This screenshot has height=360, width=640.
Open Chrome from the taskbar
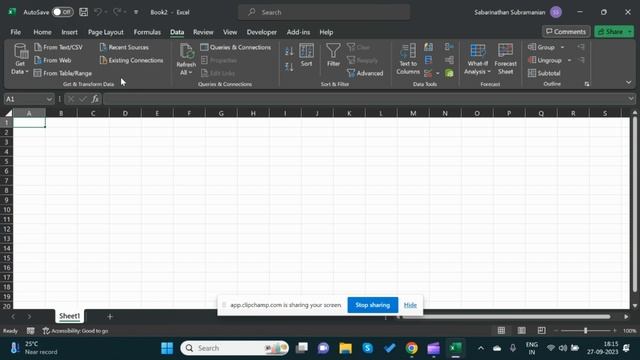(x=411, y=348)
